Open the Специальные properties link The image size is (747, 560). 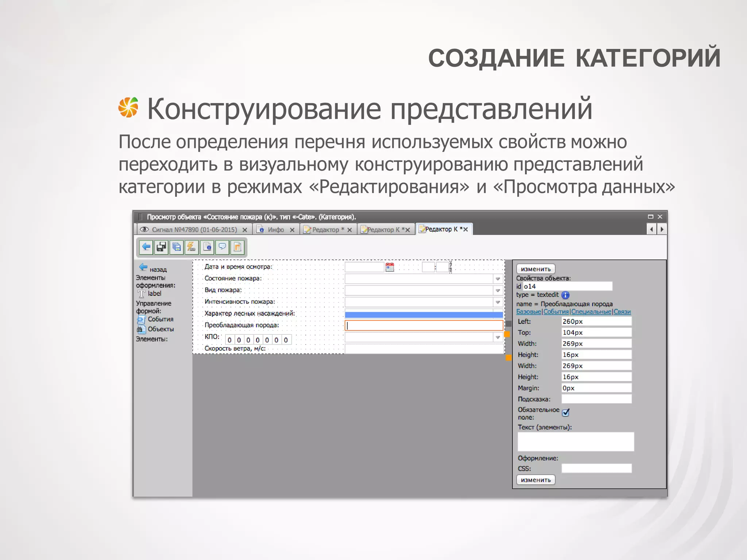pyautogui.click(x=591, y=312)
